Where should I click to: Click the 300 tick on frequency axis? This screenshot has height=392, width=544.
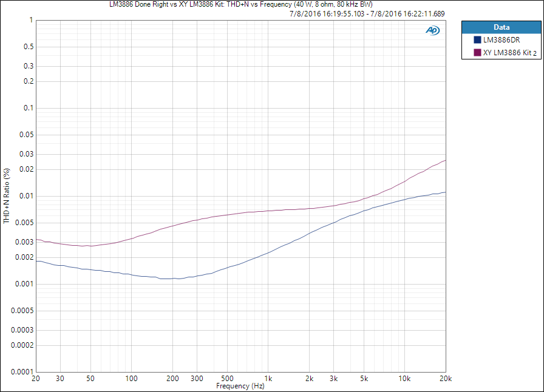197,379
